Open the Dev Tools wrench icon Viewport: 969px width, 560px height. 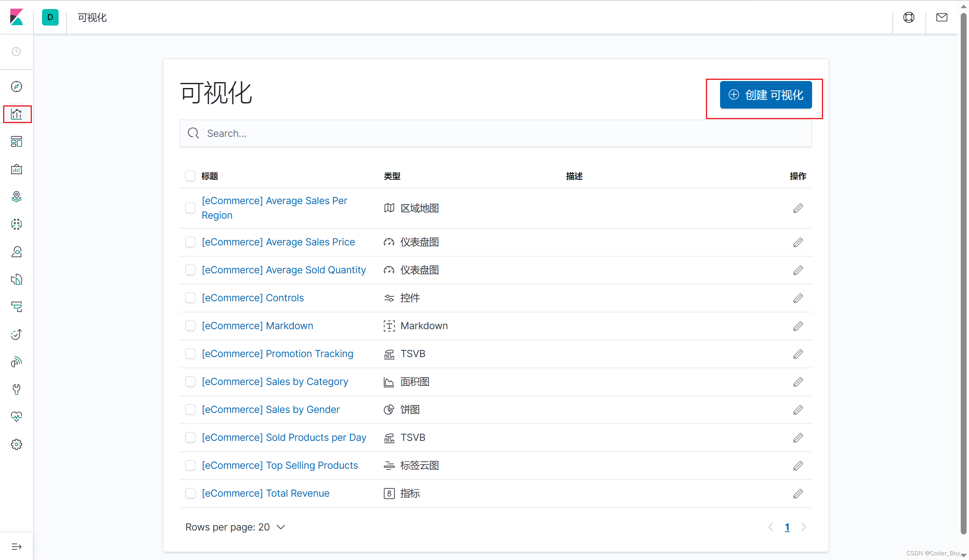coord(16,389)
